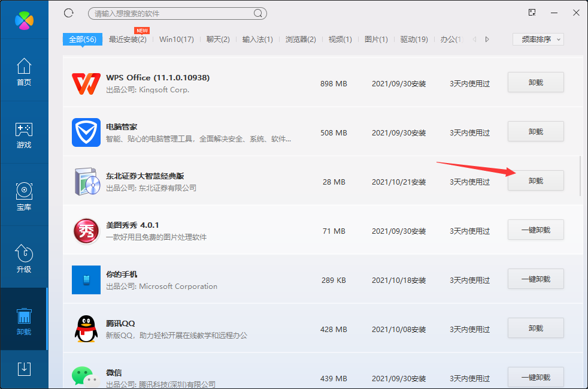
Task: Click the 东北证券大智慧 installer icon
Action: point(87,182)
